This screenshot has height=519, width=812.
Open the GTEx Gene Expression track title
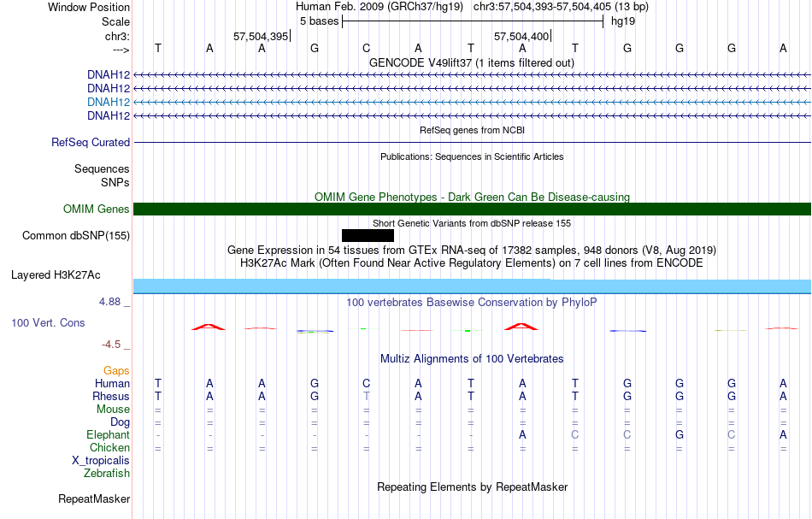[x=472, y=251]
